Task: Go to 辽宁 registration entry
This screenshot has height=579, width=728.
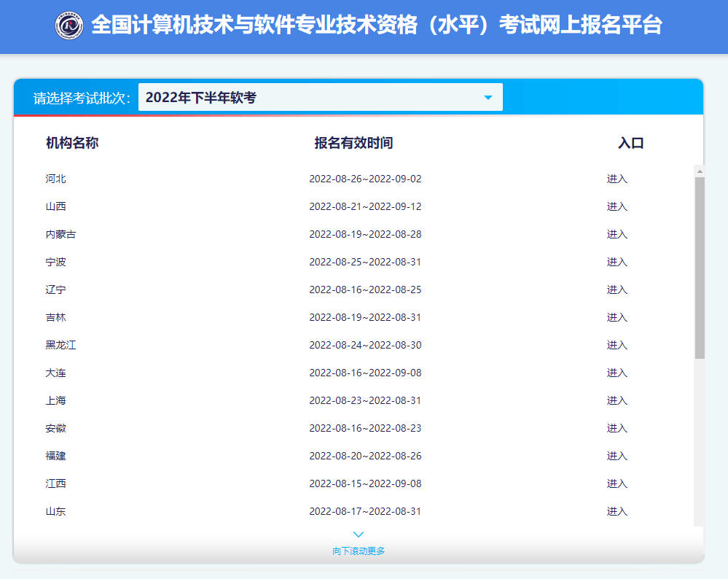Action: tap(617, 290)
